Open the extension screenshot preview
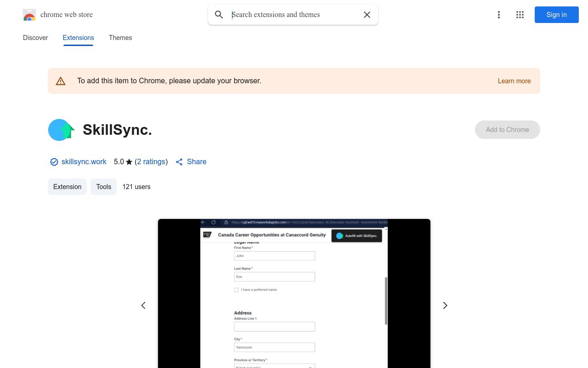Viewport: 588px width, 368px height. pos(294,293)
